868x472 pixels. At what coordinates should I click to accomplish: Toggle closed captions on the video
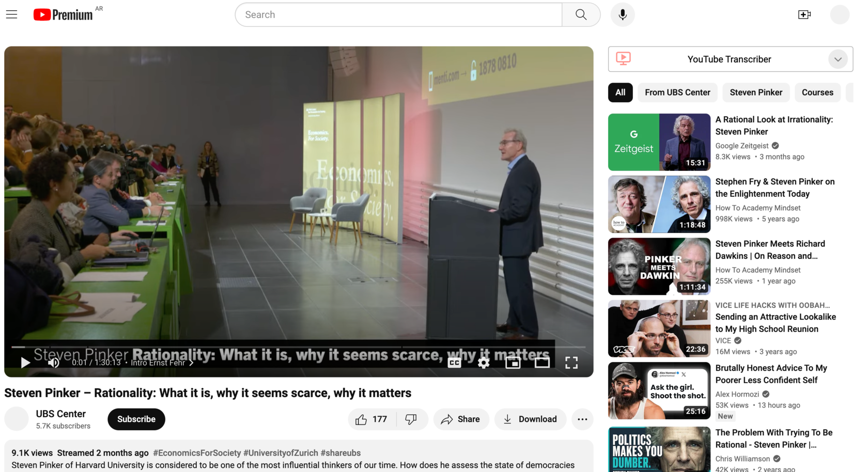coord(454,363)
